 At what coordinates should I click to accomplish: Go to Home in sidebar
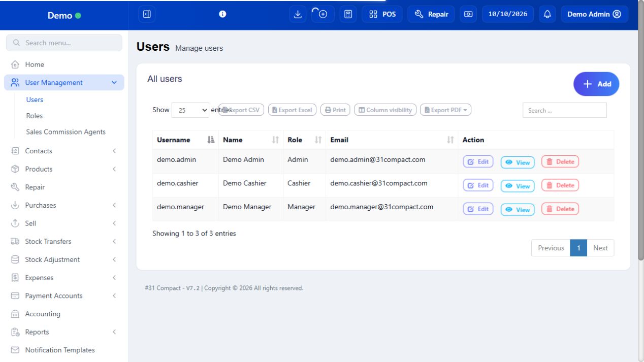tap(64, 64)
